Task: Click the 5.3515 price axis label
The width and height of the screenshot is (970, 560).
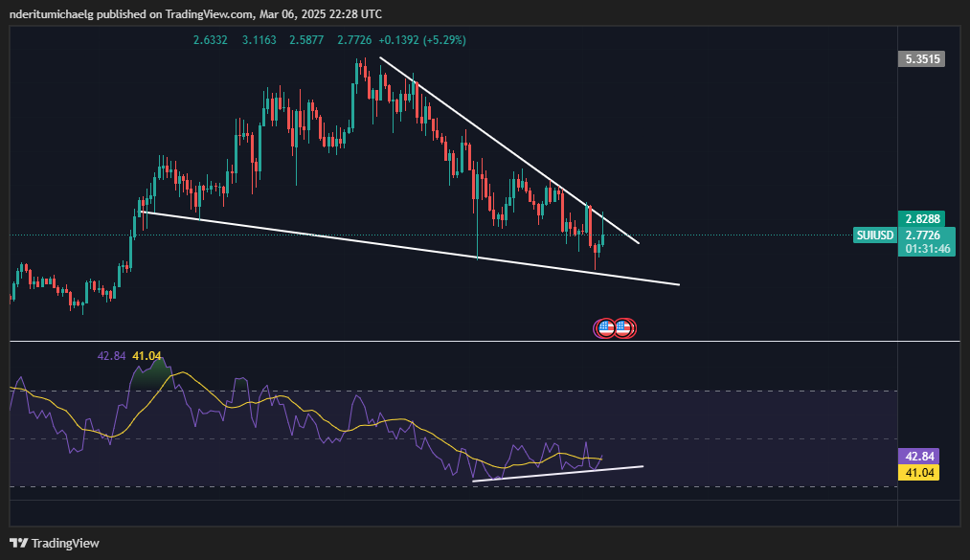Action: click(922, 59)
